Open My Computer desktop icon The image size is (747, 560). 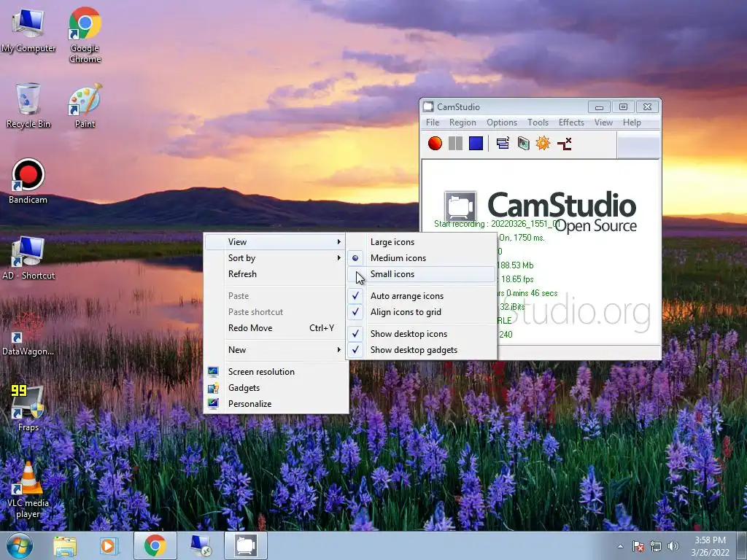click(28, 29)
